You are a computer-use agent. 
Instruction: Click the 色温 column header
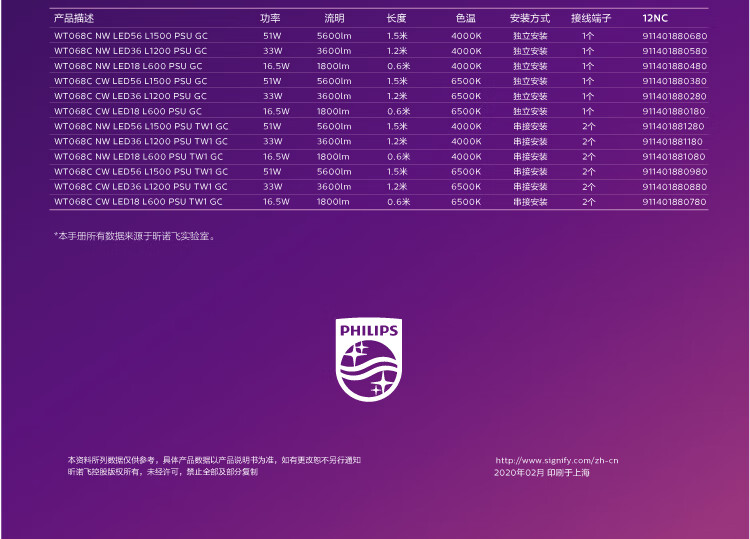click(x=466, y=19)
